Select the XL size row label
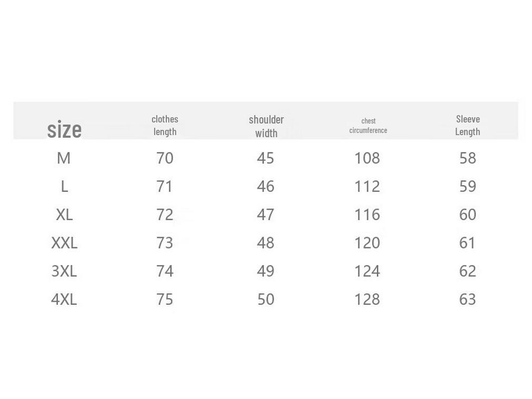The height and width of the screenshot is (399, 532). 64,214
